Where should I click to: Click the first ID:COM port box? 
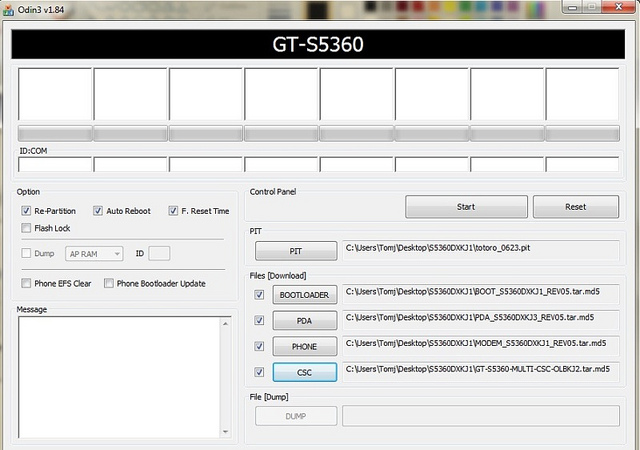[x=55, y=165]
